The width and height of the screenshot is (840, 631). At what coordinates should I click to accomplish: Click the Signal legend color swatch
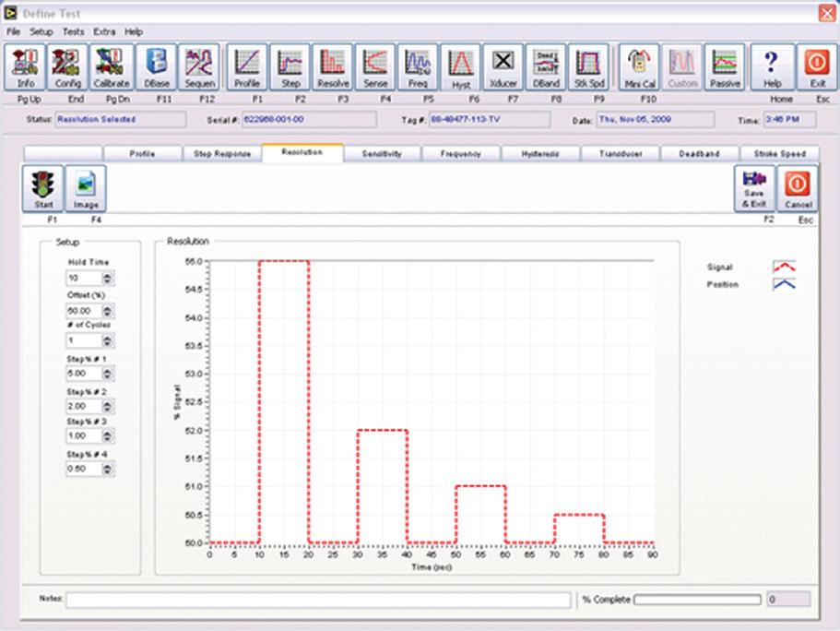click(x=784, y=267)
